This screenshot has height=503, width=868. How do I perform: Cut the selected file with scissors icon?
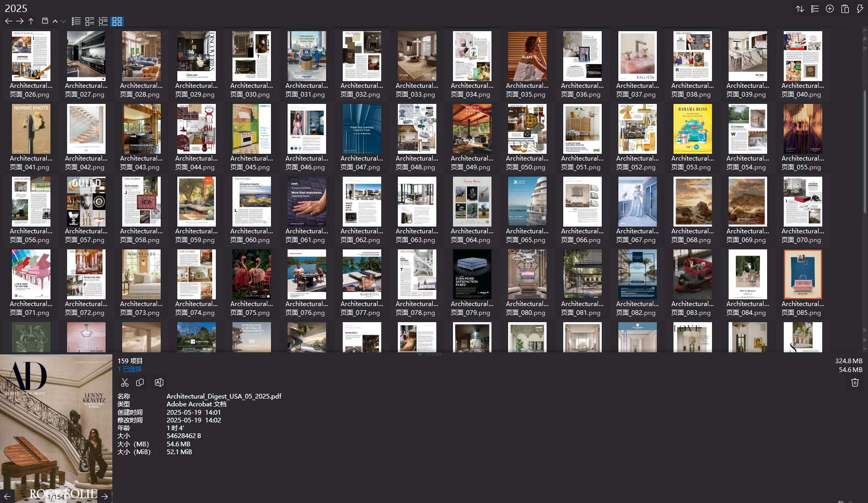[125, 382]
